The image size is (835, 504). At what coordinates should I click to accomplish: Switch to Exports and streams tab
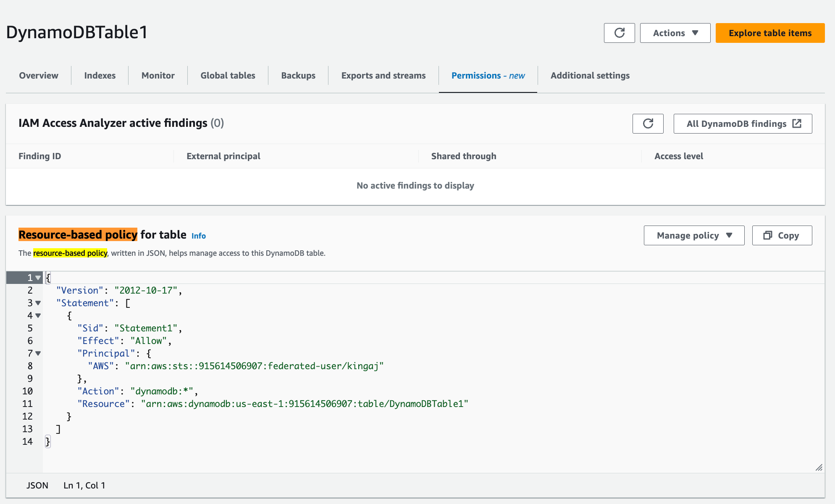[x=383, y=76]
